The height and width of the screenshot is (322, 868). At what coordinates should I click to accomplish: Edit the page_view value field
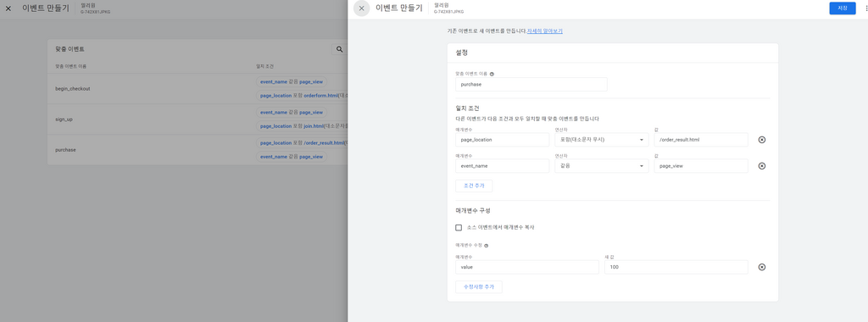point(701,166)
